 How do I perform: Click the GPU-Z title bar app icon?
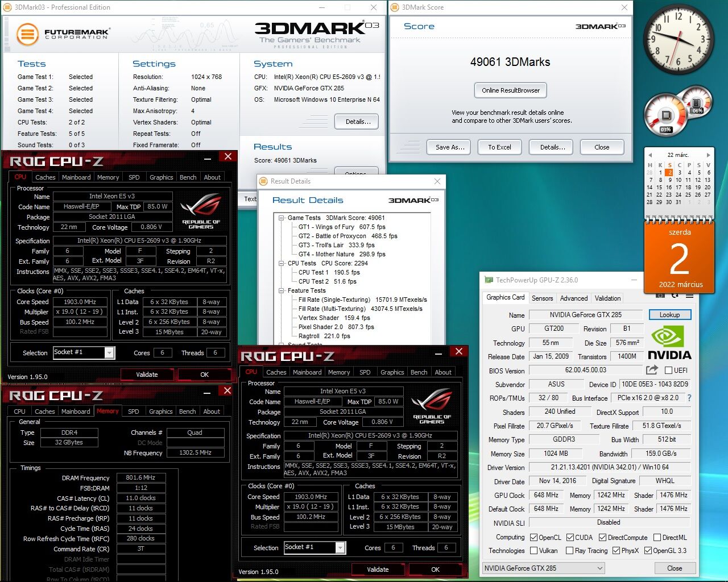coord(489,280)
